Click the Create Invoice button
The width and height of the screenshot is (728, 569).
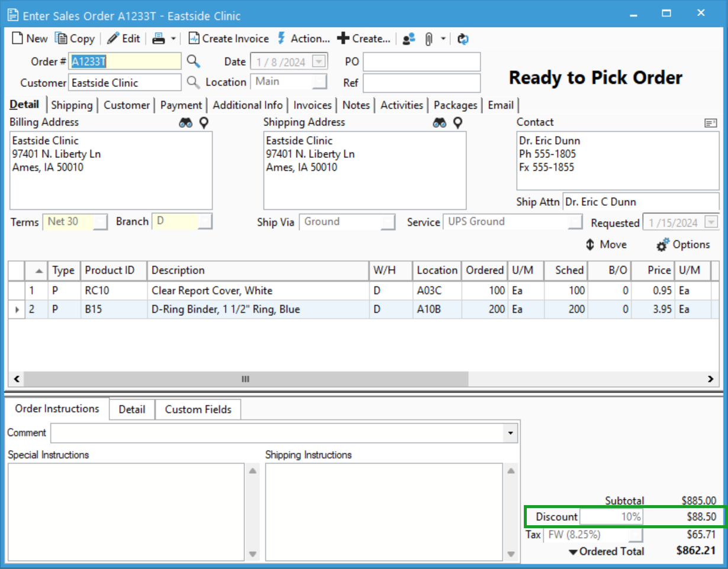[x=228, y=38]
